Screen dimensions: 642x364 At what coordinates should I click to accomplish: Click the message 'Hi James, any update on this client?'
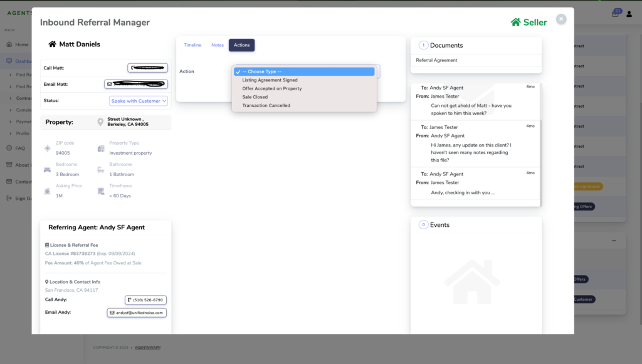[x=471, y=152]
